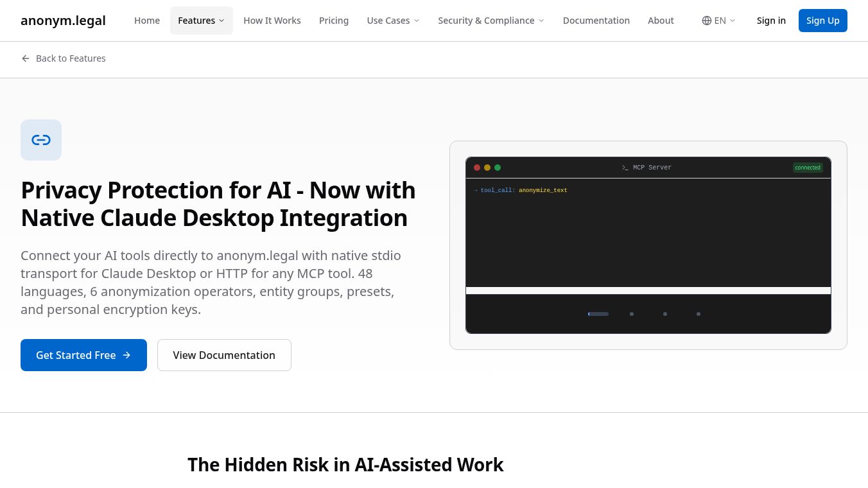Click the tool_call: anonymize_text line

(521, 191)
